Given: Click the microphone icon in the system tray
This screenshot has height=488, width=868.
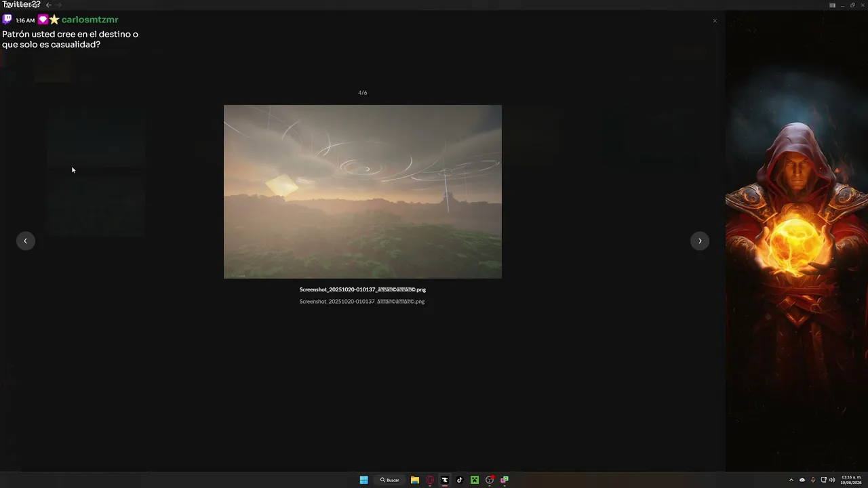Looking at the screenshot, I should (813, 480).
